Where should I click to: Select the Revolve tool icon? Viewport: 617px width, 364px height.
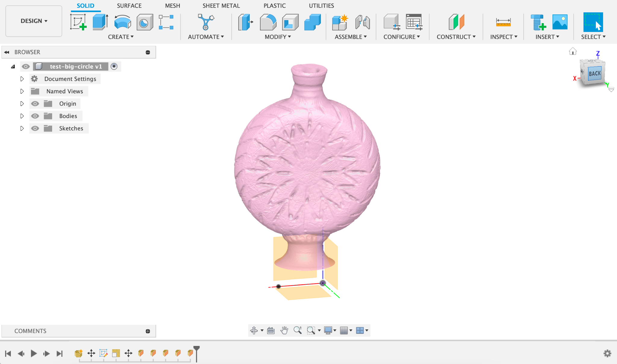pyautogui.click(x=123, y=22)
